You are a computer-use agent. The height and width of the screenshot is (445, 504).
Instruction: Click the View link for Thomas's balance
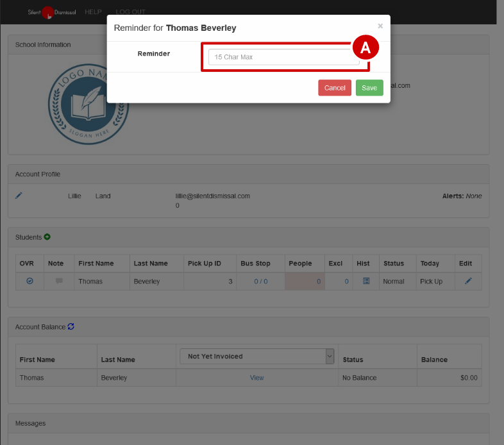pyautogui.click(x=256, y=378)
